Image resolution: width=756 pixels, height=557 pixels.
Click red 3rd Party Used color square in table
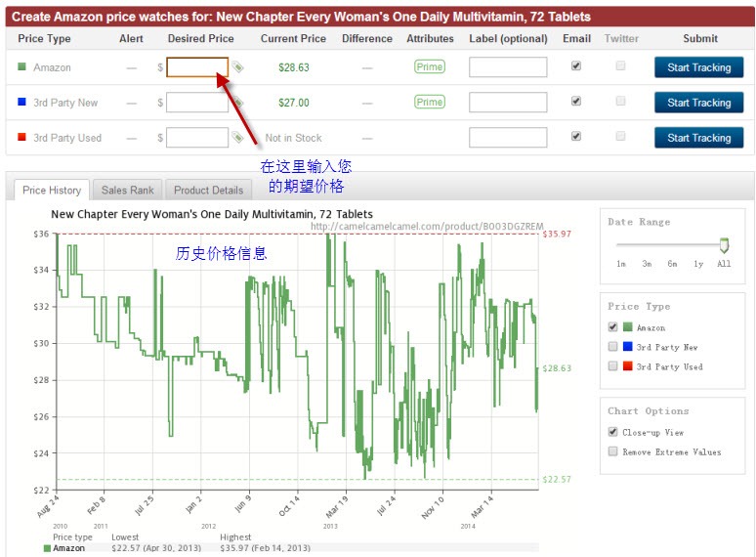coord(21,137)
